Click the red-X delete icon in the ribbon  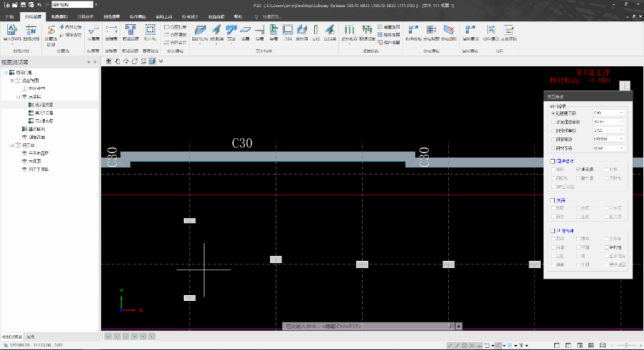click(x=449, y=29)
